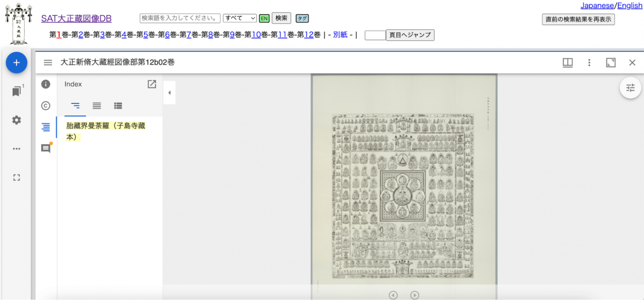The image size is (644, 300).
Task: Open Index panel in companion window
Action: (x=152, y=84)
